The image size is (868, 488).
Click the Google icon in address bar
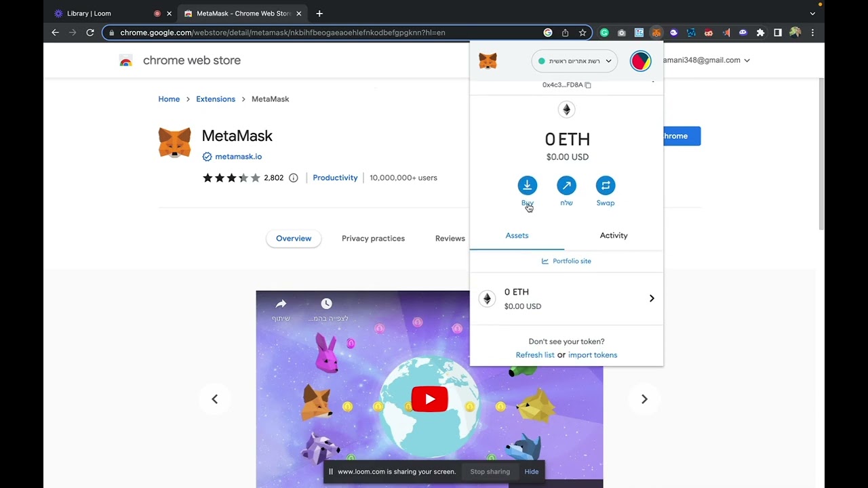point(548,33)
